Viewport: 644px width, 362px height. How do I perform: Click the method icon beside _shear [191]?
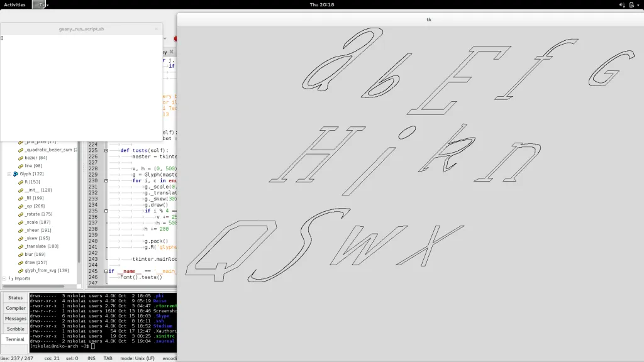coord(21,230)
